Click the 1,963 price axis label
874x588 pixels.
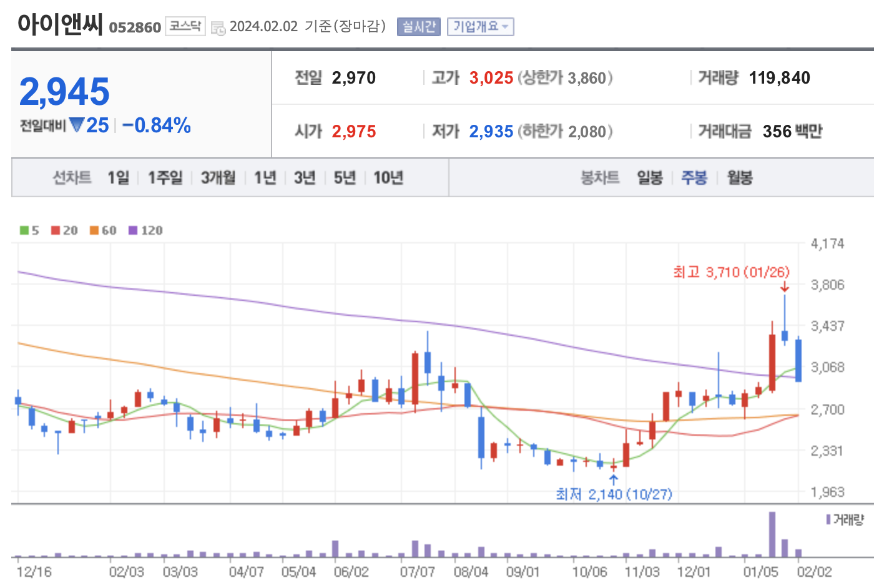[827, 492]
